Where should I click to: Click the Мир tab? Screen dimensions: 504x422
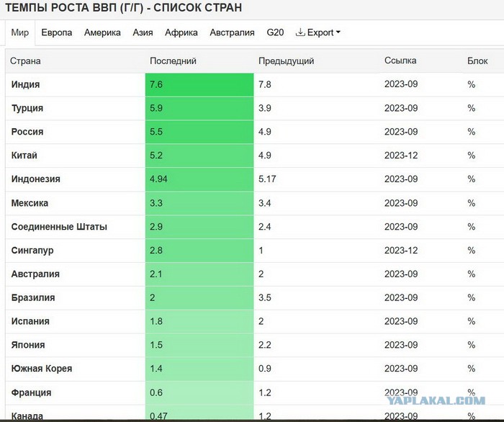pyautogui.click(x=20, y=32)
